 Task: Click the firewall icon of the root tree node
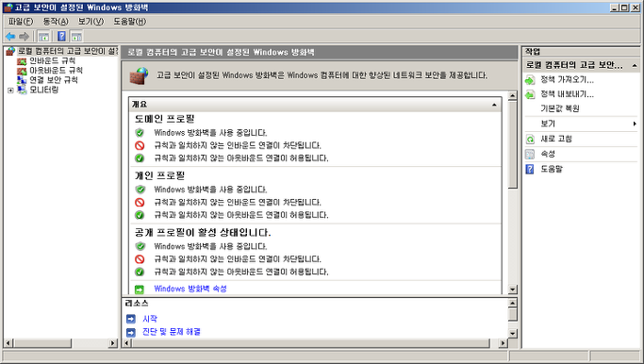(x=10, y=51)
